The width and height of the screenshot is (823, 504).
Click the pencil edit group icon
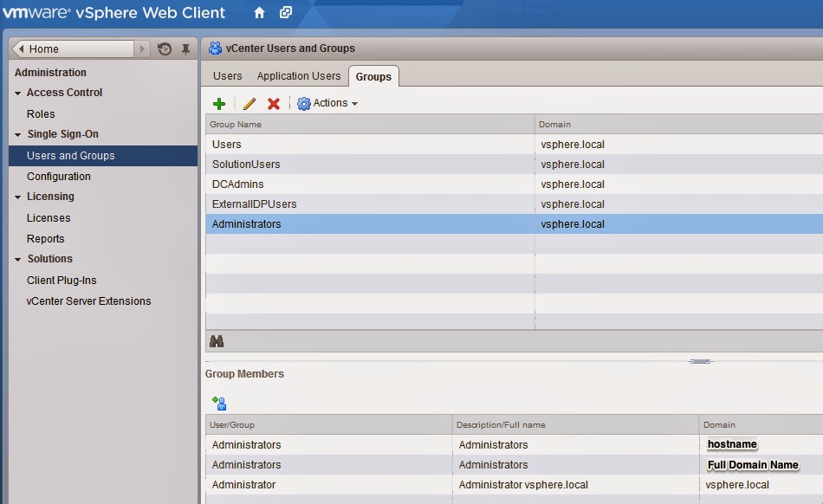tap(249, 103)
